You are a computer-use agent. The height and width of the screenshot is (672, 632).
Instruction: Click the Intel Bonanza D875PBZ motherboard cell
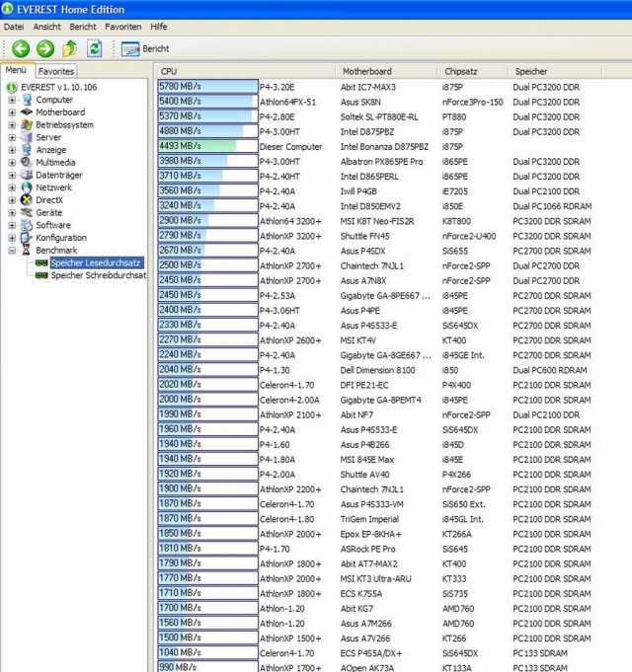tap(384, 147)
